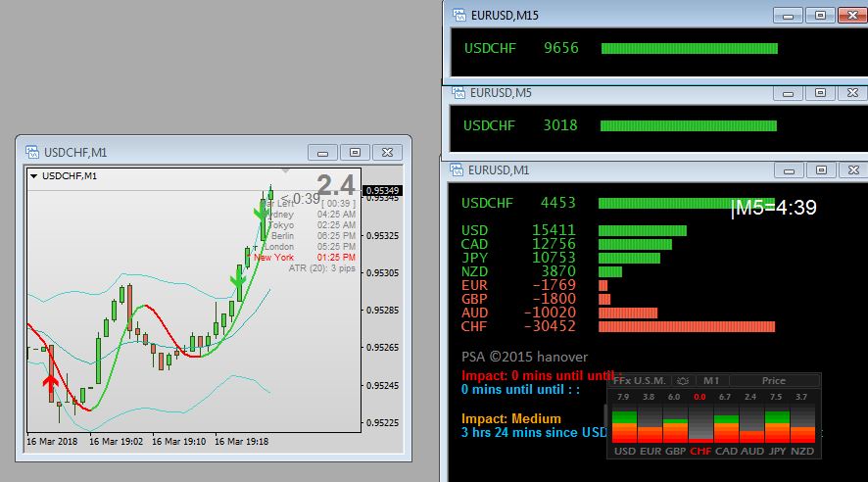Viewport: 868px width, 482px height.
Task: Click the USDCHF 3018 value in M5 window
Action: point(560,125)
